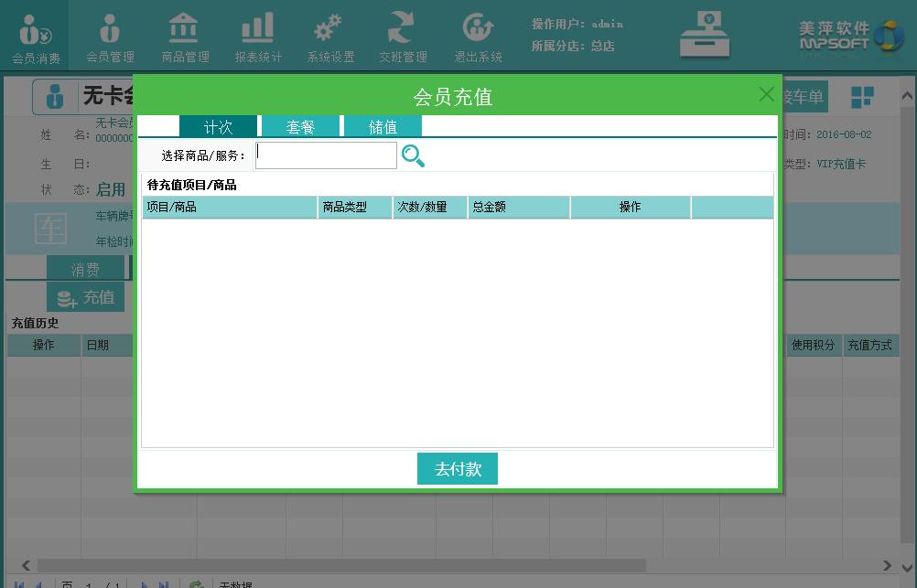Switch to the 计次 tab
Viewport: 917px width, 588px height.
[218, 127]
